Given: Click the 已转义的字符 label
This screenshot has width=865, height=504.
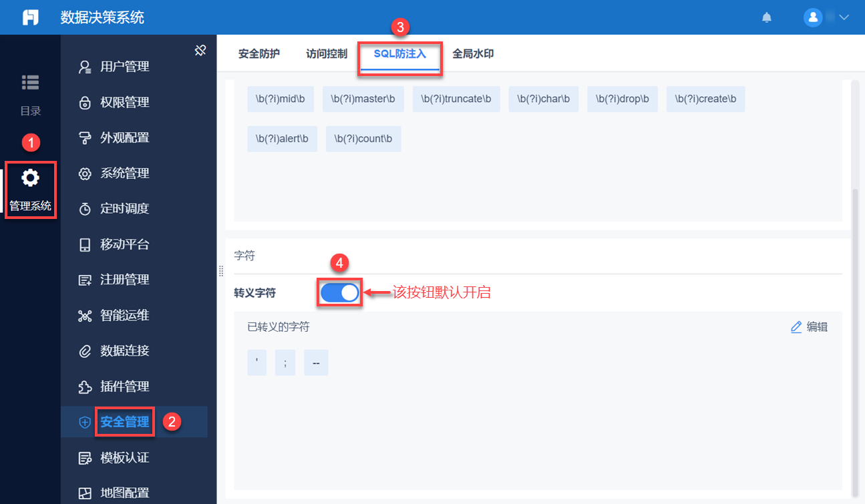Looking at the screenshot, I should (x=279, y=327).
